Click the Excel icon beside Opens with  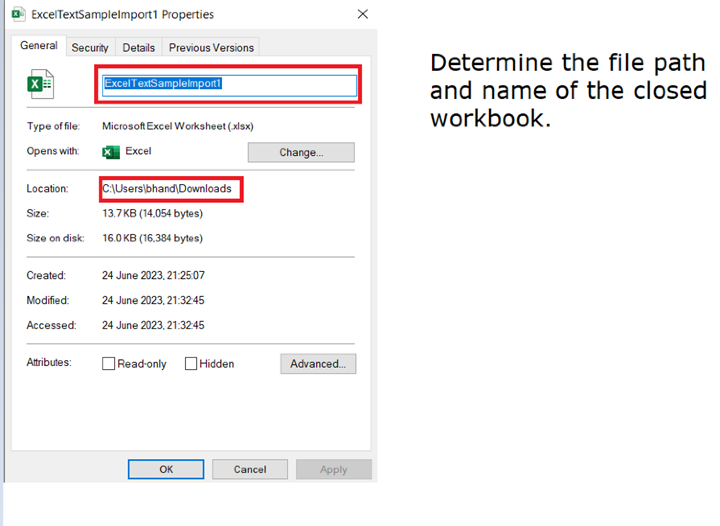point(110,152)
